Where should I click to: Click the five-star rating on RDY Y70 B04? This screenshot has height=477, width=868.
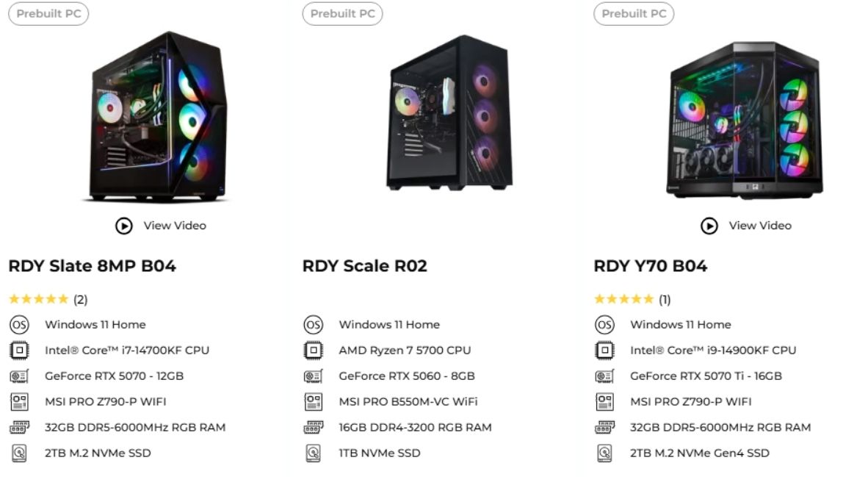click(623, 299)
